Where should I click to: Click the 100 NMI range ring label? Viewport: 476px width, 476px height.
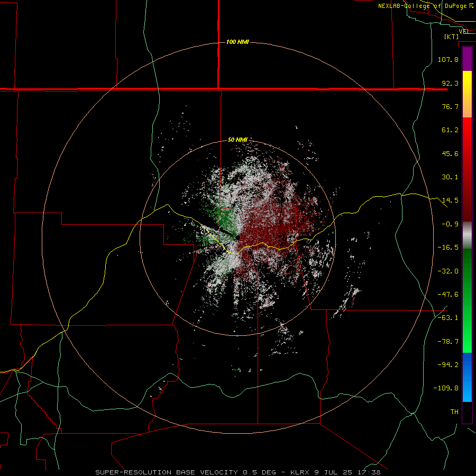point(237,42)
